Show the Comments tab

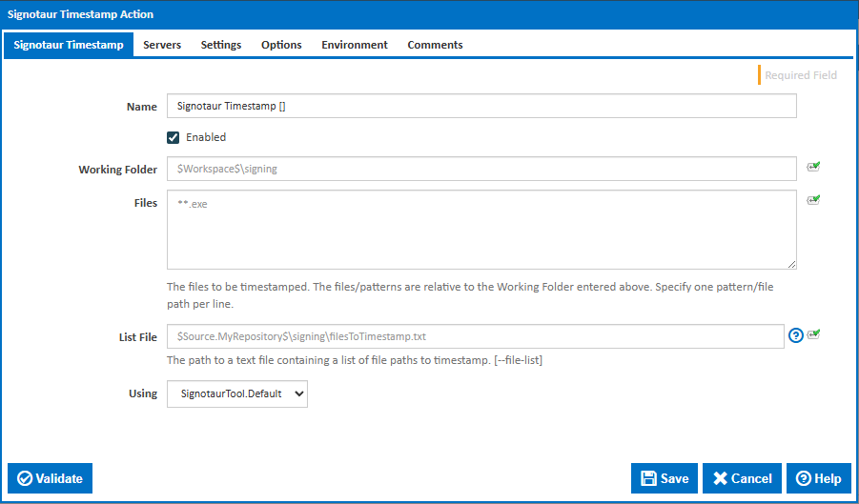(x=435, y=45)
